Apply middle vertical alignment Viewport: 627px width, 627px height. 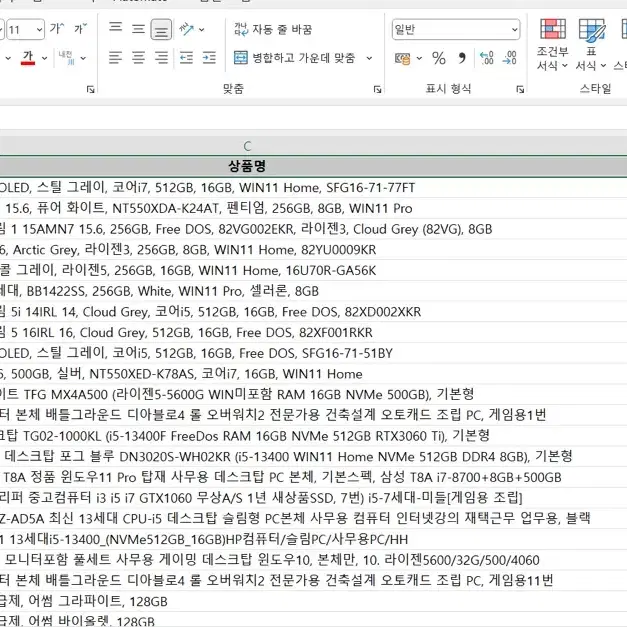pos(138,29)
